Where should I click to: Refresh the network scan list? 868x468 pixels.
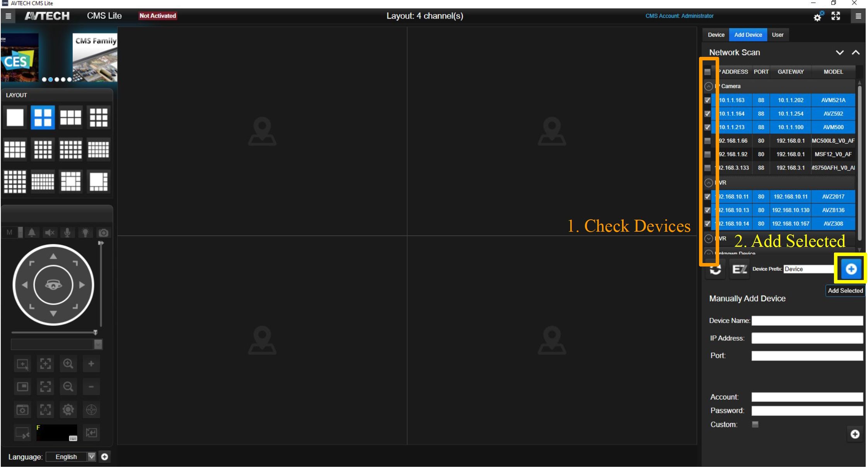click(x=715, y=270)
